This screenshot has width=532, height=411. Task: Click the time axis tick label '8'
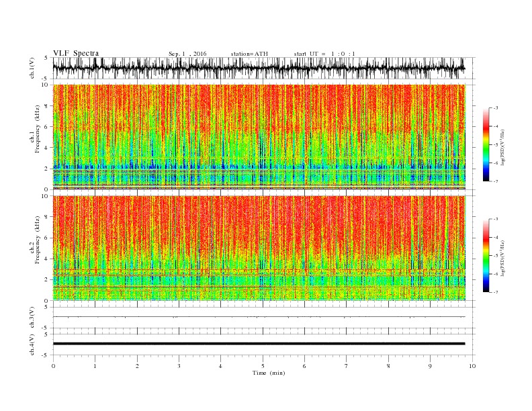tap(388, 366)
